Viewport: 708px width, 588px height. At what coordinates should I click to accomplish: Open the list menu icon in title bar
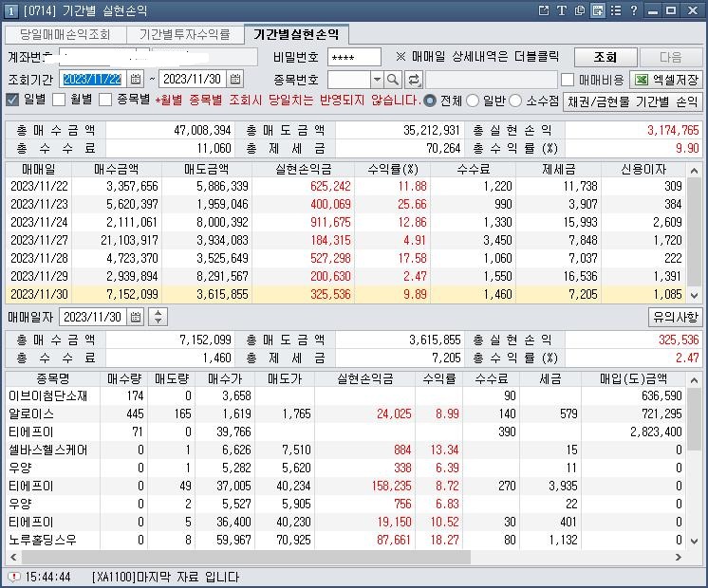(x=616, y=10)
